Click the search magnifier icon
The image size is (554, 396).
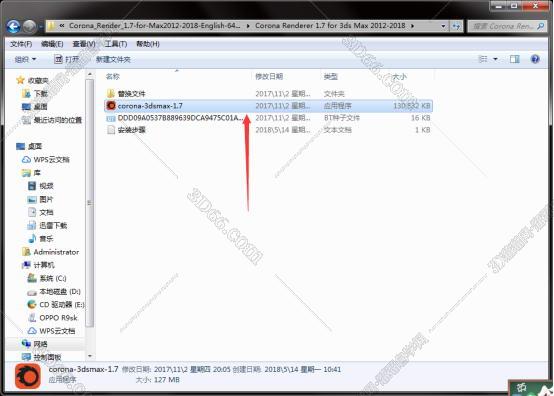click(540, 26)
